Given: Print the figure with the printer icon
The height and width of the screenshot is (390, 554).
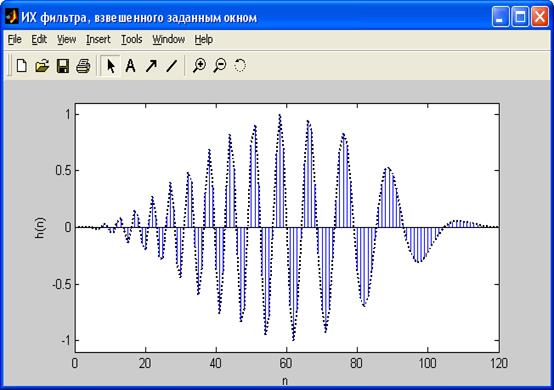Looking at the screenshot, I should pyautogui.click(x=83, y=66).
